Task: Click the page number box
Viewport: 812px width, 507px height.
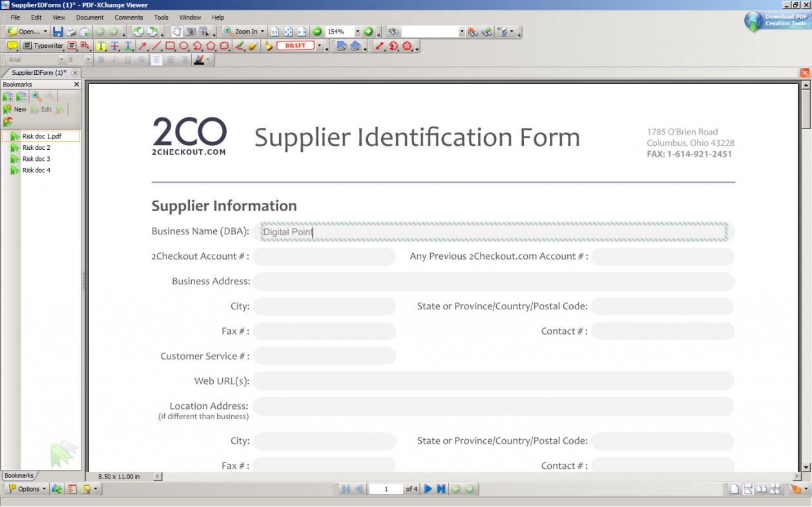Action: point(386,489)
